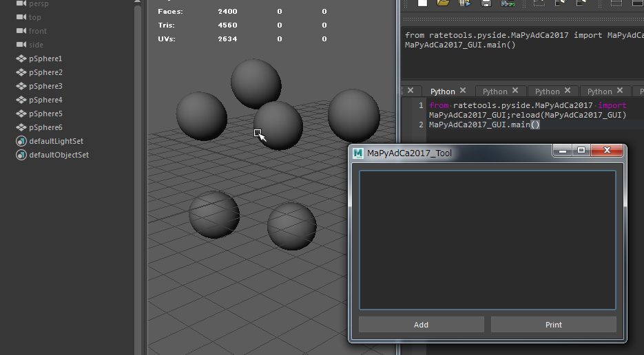The height and width of the screenshot is (355, 644).
Task: Select the front camera icon in Outliner
Action: coord(21,31)
